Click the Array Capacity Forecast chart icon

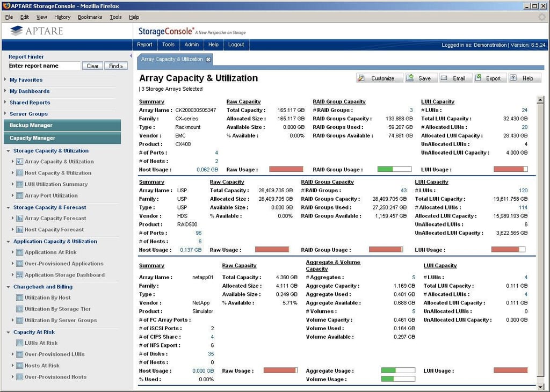coord(20,219)
